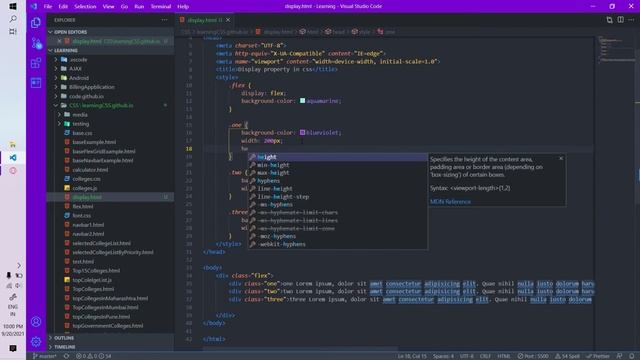Expand the testing folder
Image resolution: width=640 pixels, height=360 pixels.
point(80,124)
